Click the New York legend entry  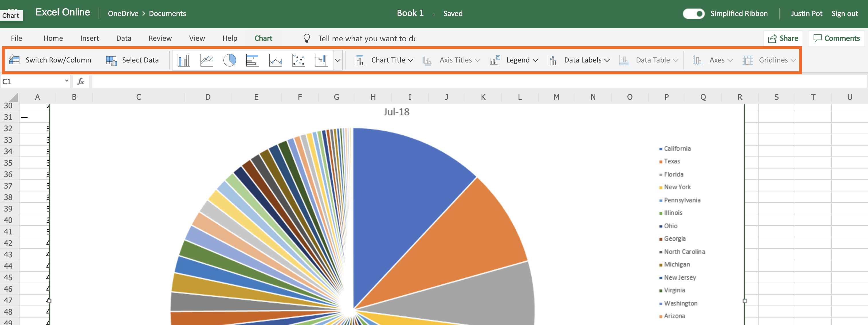(675, 187)
